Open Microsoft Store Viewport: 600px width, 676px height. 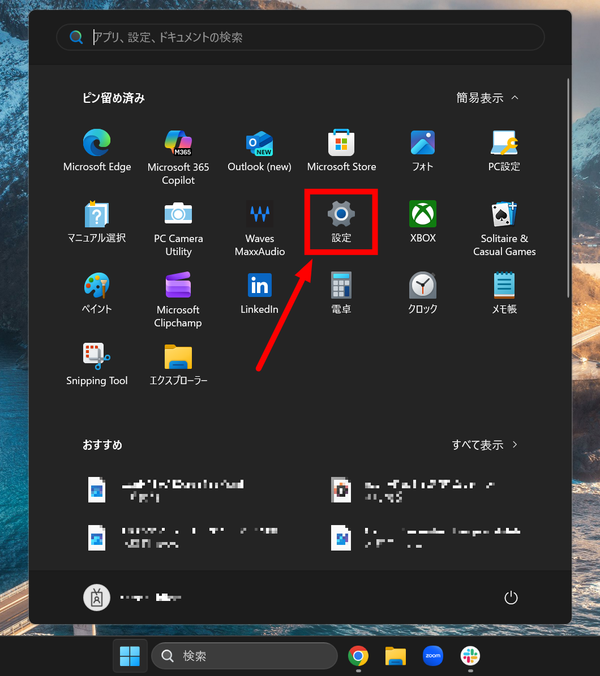click(341, 150)
